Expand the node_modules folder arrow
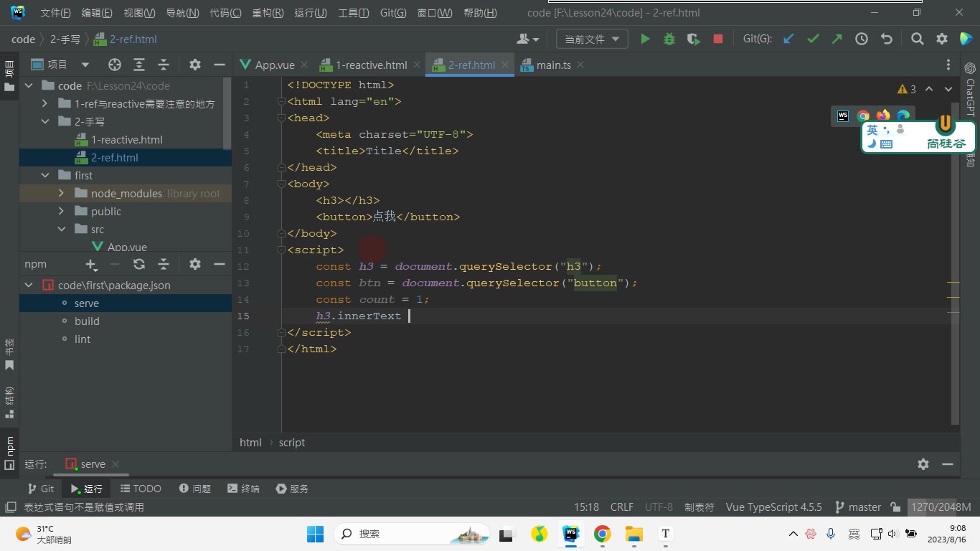The image size is (980, 551). pos(61,194)
